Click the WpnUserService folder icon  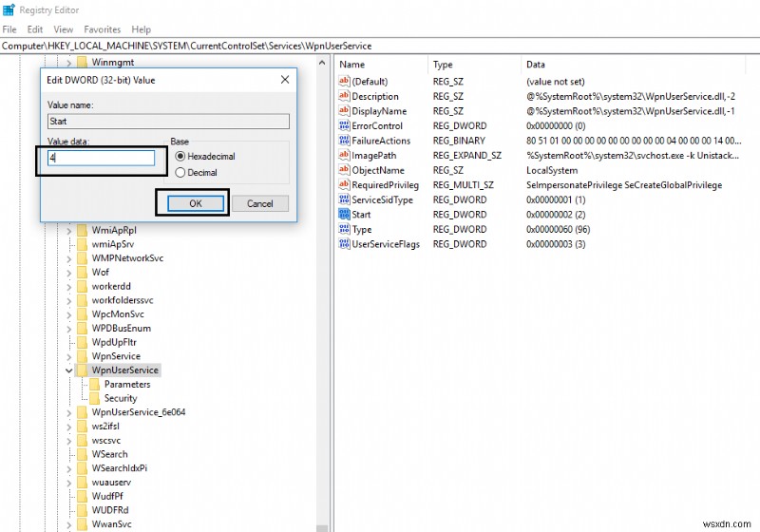pos(83,370)
